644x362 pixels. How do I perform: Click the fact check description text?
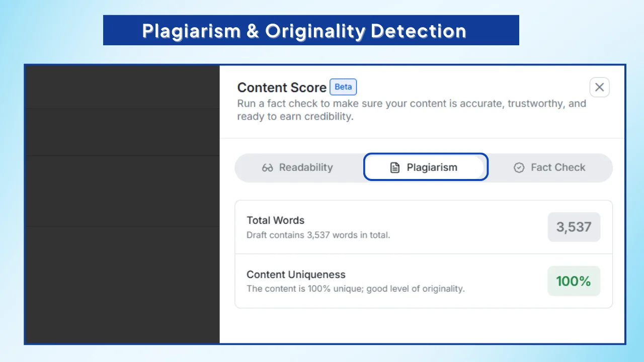click(412, 109)
